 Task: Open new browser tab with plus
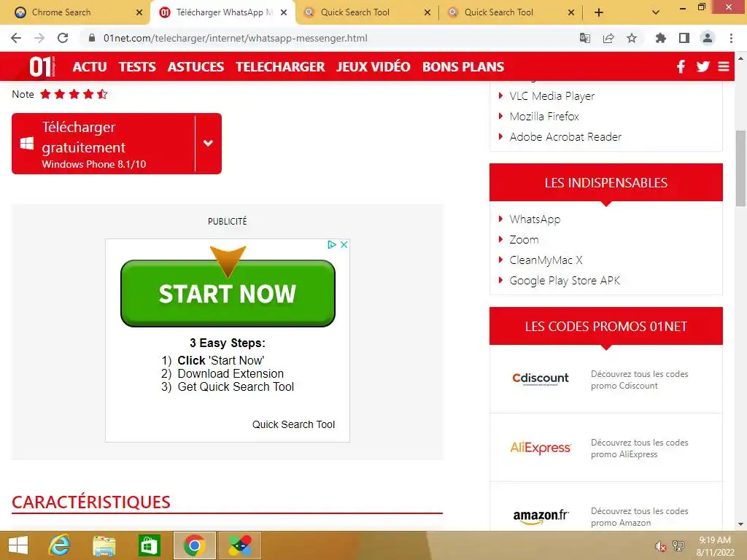click(599, 13)
